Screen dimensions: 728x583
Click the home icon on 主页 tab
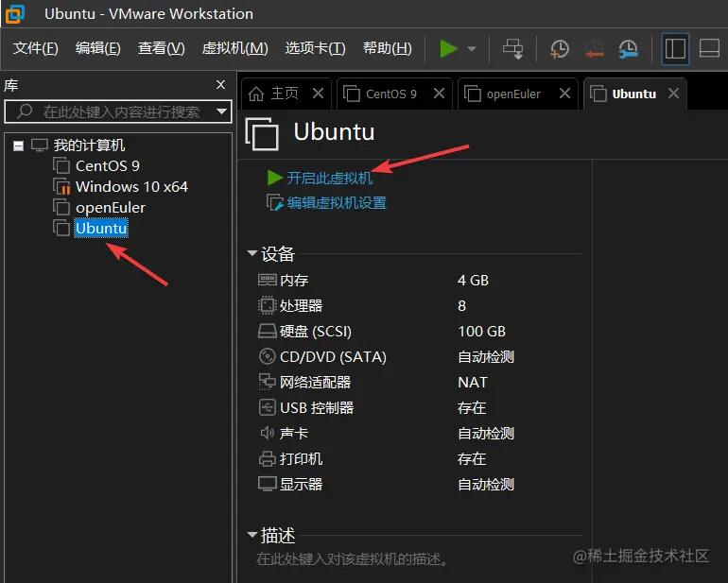tap(256, 94)
